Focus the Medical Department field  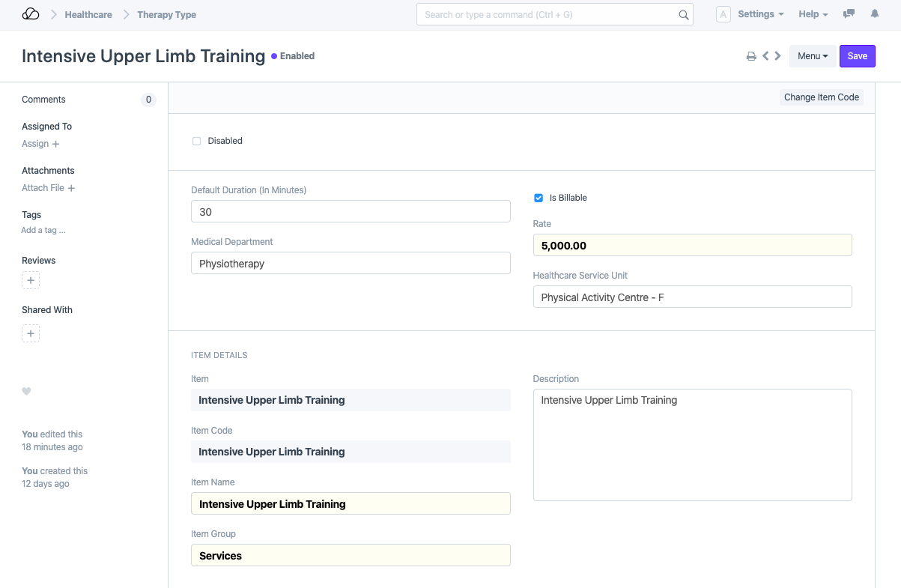pos(351,263)
